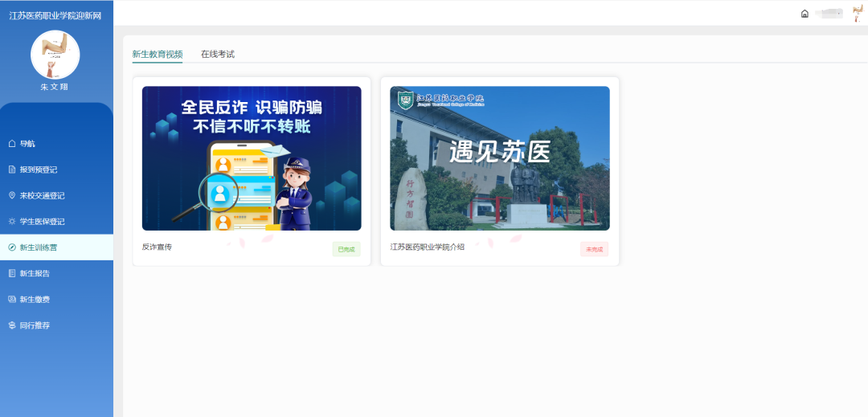Open the 遇见苏医 college intro thumbnail
This screenshot has height=417, width=868.
click(499, 158)
